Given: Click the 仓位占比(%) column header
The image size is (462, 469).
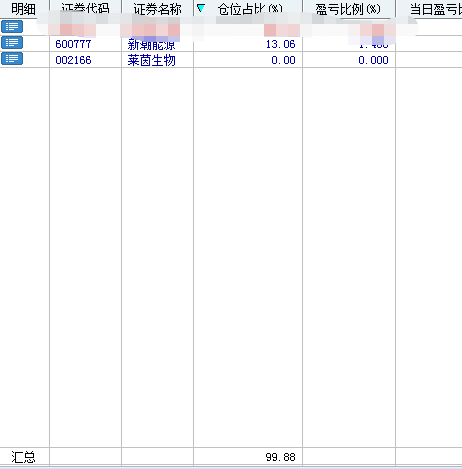Looking at the screenshot, I should pyautogui.click(x=248, y=9).
